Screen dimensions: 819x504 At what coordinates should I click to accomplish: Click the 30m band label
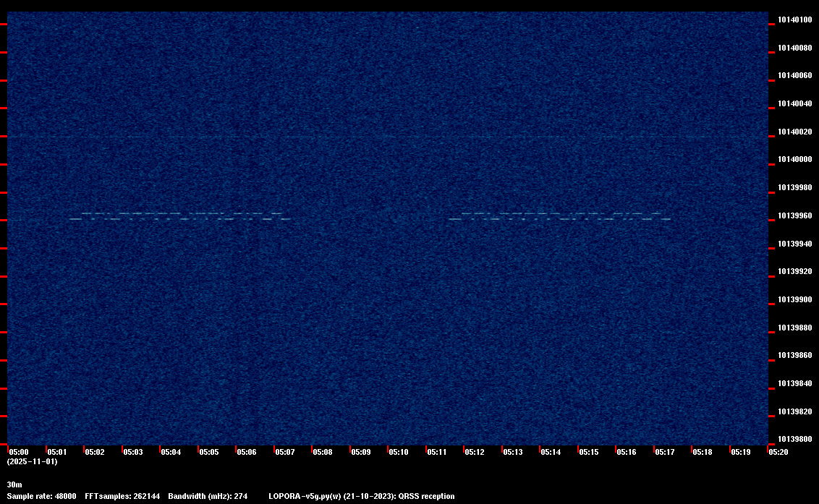[x=14, y=484]
